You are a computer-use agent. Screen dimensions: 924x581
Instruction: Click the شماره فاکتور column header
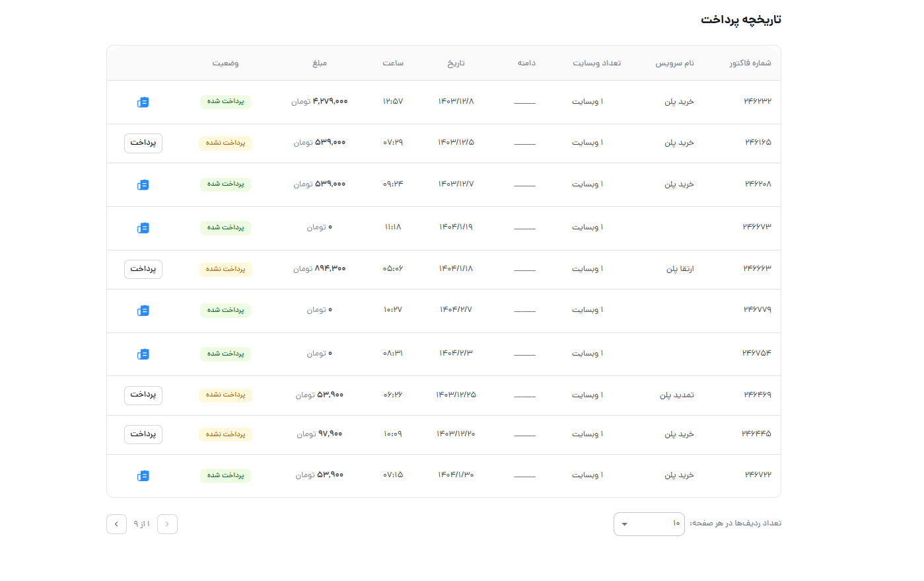click(x=750, y=63)
